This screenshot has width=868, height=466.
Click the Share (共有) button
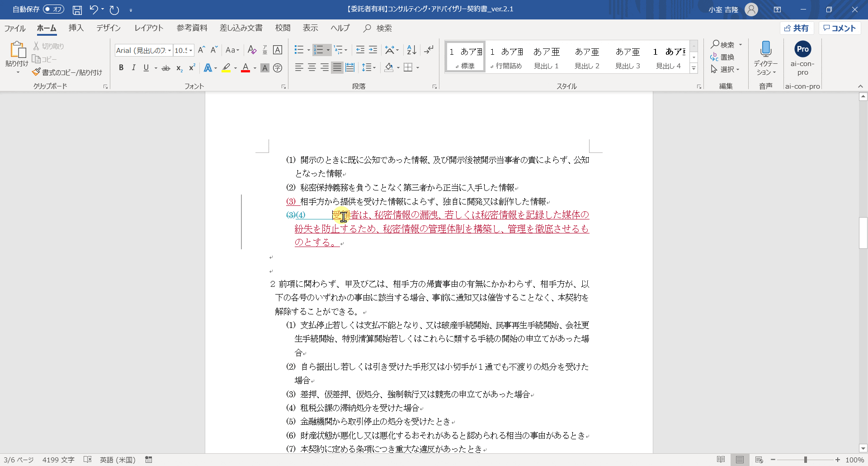pyautogui.click(x=797, y=28)
